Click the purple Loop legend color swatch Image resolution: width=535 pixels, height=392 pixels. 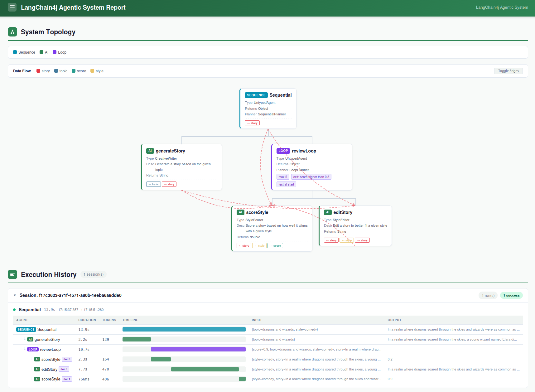tap(55, 52)
